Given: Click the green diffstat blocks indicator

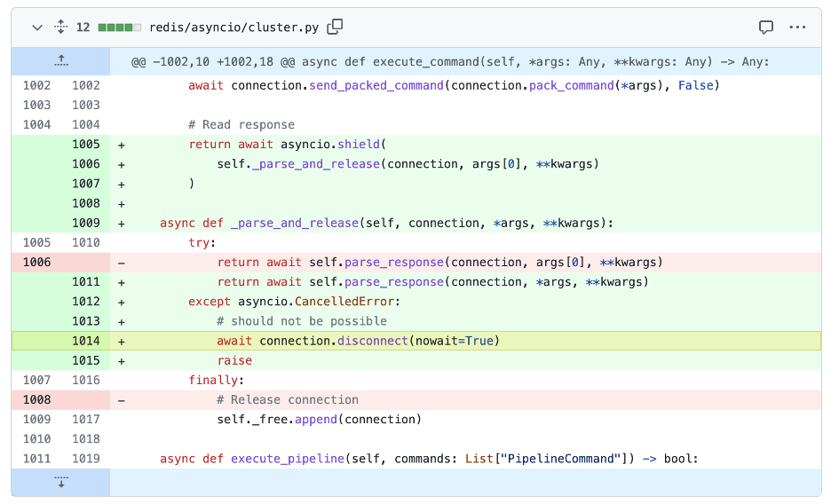Looking at the screenshot, I should pyautogui.click(x=119, y=28).
